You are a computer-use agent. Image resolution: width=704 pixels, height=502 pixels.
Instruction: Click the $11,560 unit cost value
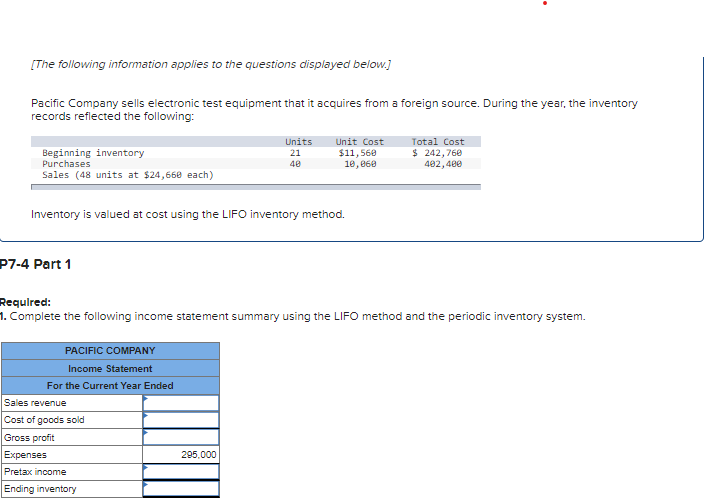357,153
